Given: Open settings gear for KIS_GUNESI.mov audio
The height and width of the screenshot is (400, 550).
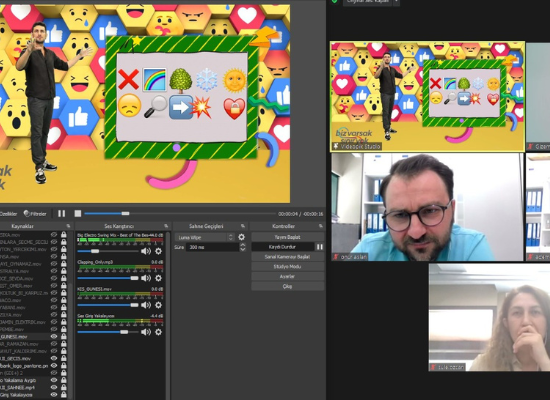Looking at the screenshot, I should (159, 305).
